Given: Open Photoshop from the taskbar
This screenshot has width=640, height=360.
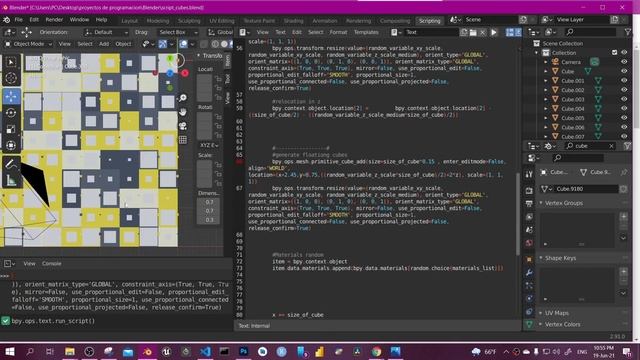Looking at the screenshot, I should [244, 351].
